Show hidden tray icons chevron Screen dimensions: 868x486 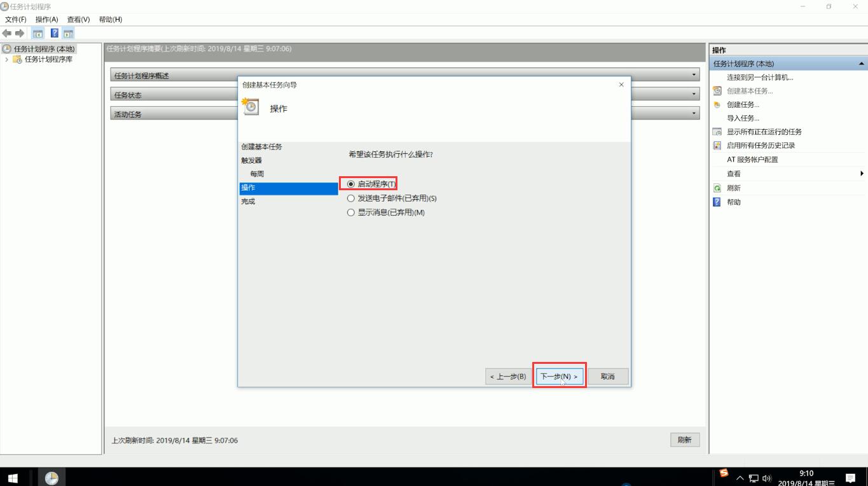click(740, 478)
